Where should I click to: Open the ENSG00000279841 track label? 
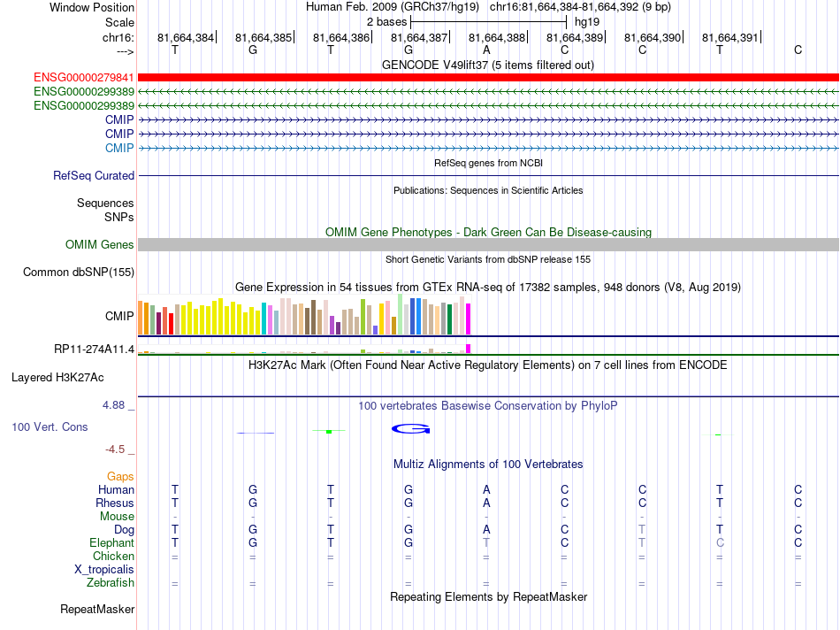84,78
